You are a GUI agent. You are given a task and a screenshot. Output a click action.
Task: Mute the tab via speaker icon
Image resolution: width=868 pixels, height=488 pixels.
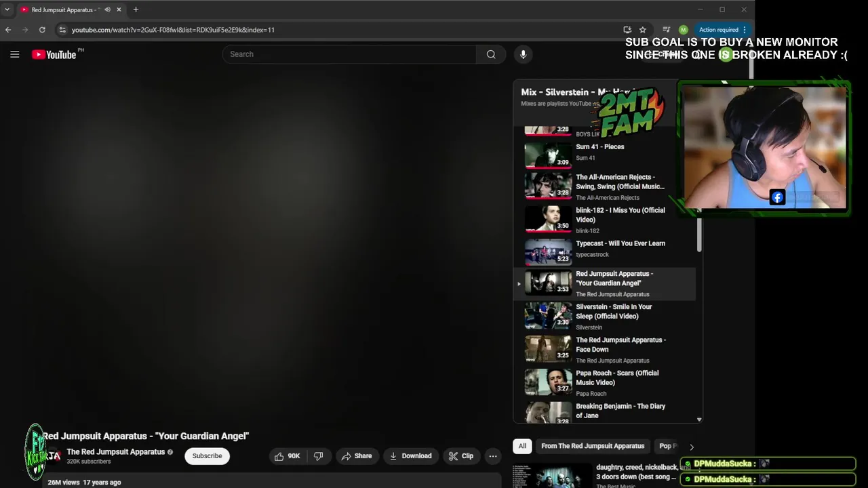click(107, 9)
